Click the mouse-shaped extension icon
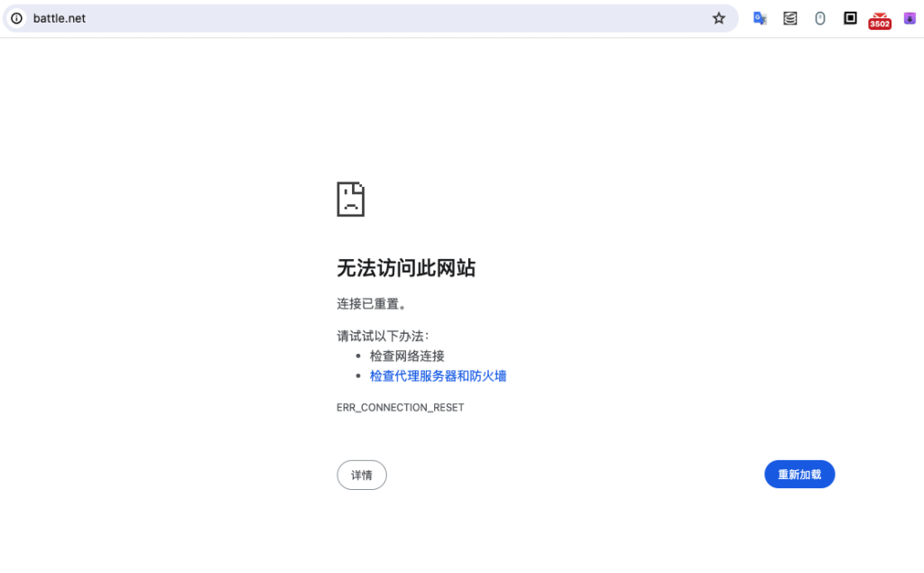 (819, 18)
